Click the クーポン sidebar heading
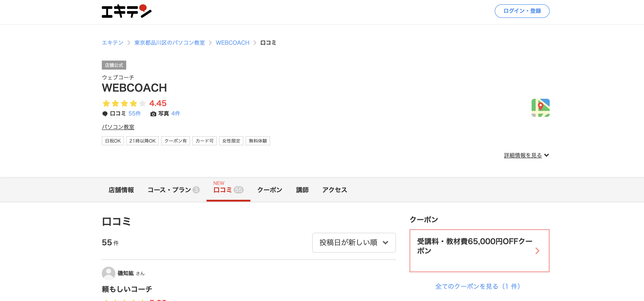 424,220
